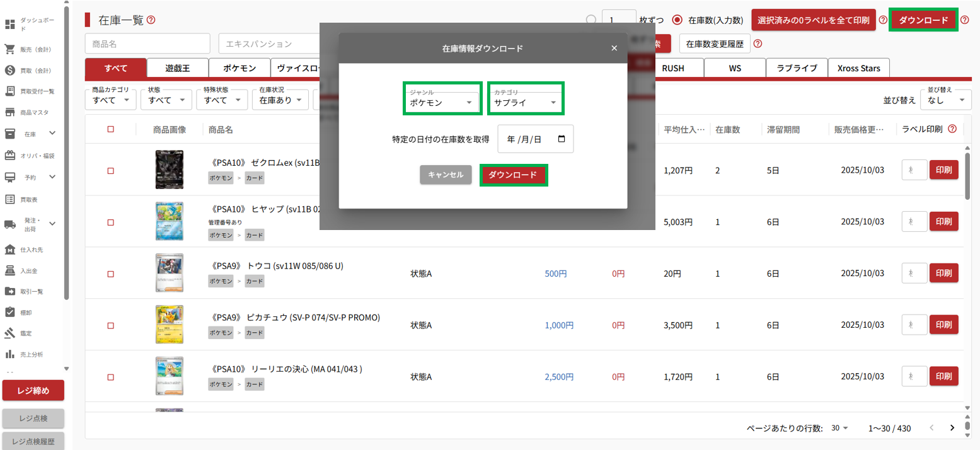Screen dimensions: 980x450
Task: Click help icon beside 在庫一覧 title
Action: pyautogui.click(x=151, y=20)
